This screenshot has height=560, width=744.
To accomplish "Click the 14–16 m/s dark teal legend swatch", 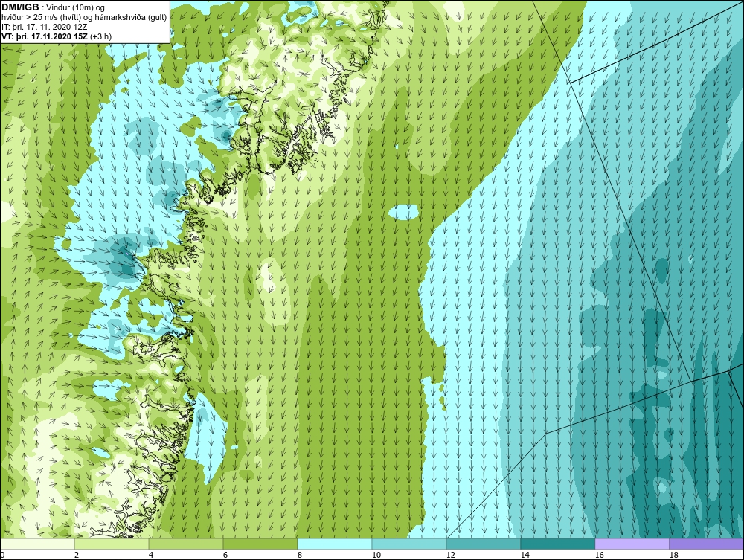I will click(557, 544).
